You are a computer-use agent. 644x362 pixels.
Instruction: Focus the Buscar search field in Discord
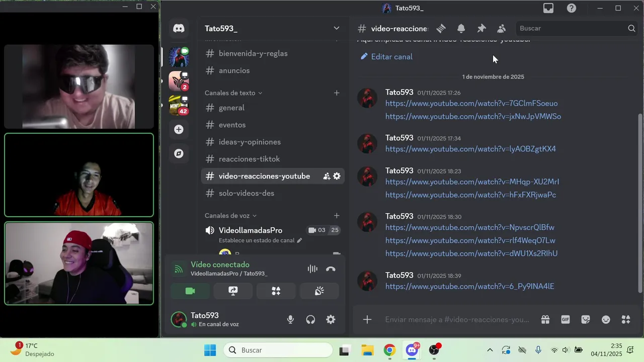pos(576,29)
